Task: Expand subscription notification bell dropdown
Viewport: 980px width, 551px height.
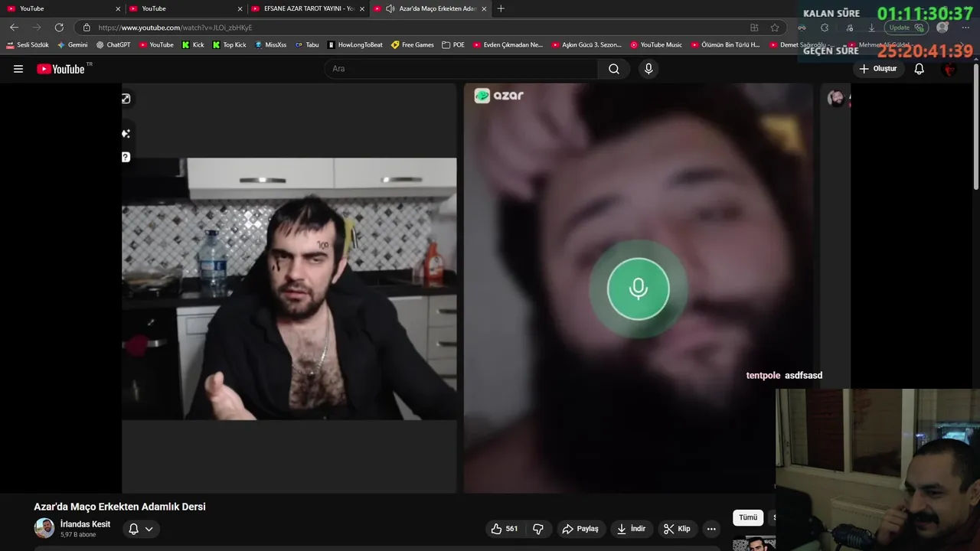Action: click(141, 529)
